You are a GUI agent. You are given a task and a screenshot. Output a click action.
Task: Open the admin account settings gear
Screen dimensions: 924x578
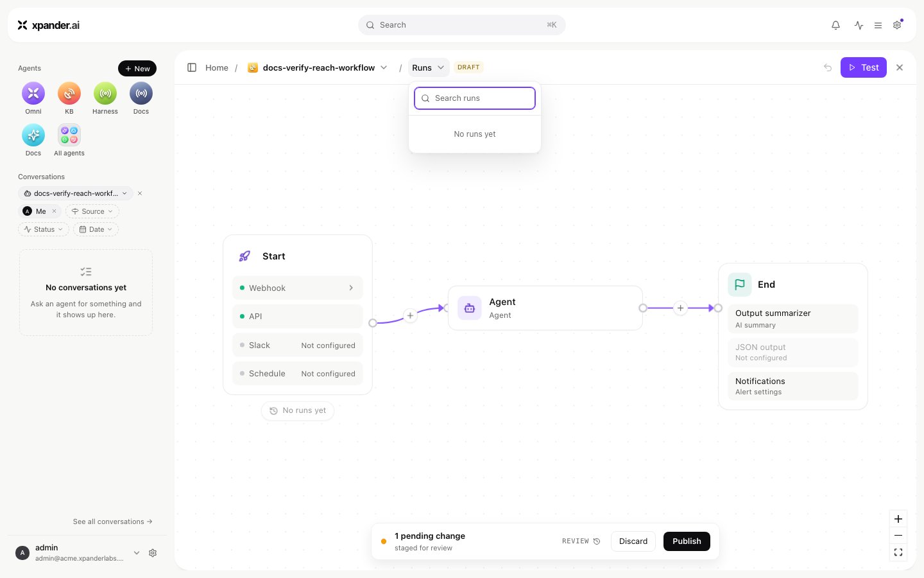[153, 553]
